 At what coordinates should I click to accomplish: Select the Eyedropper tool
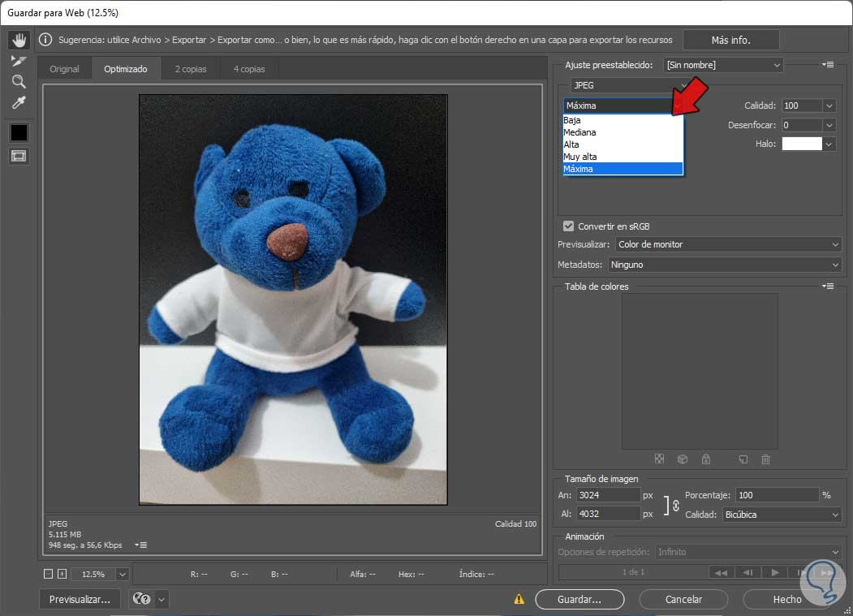click(x=19, y=102)
